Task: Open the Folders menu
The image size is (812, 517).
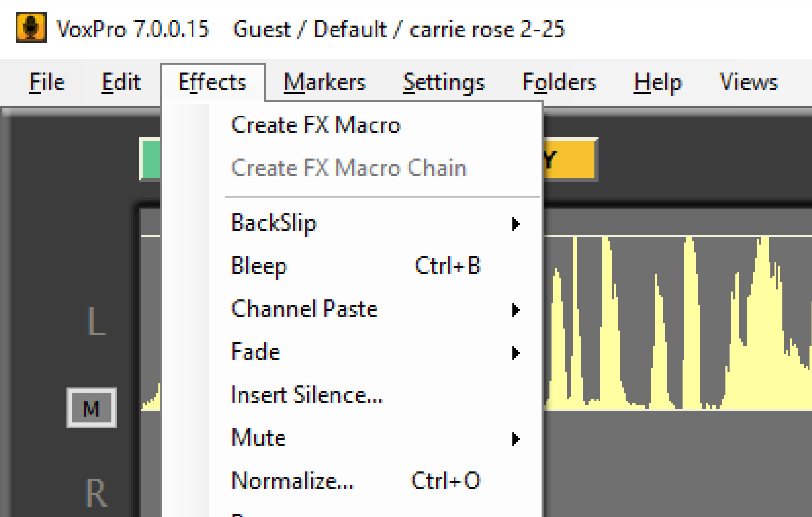Action: [x=559, y=82]
